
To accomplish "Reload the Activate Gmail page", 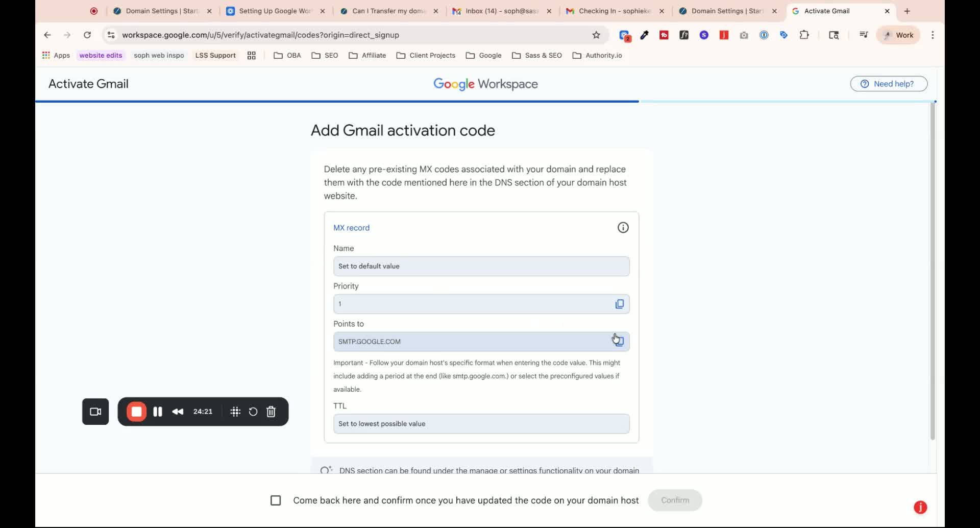I will [x=87, y=35].
